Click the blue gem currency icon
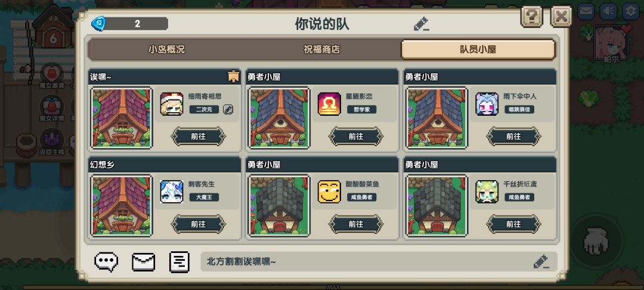This screenshot has width=644, height=290. coord(98,23)
